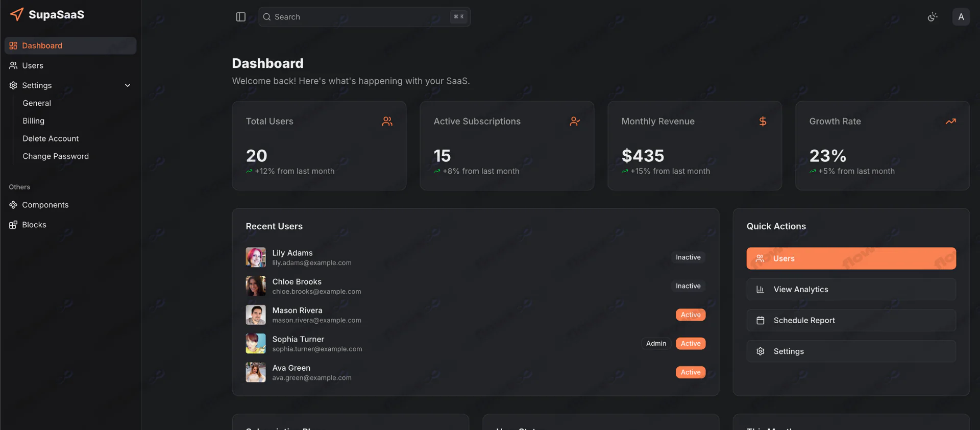
Task: Click Lily Adams' profile thumbnail
Action: pyautogui.click(x=256, y=257)
